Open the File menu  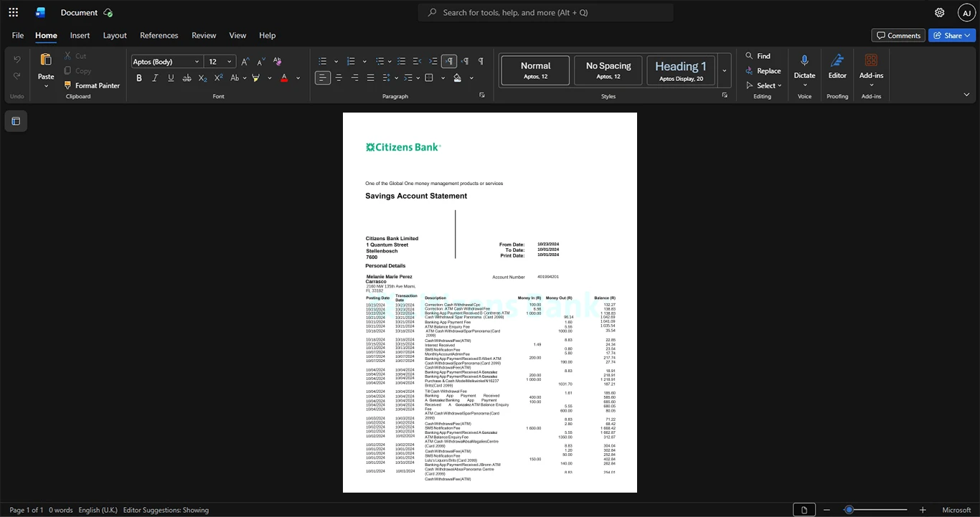click(x=18, y=35)
